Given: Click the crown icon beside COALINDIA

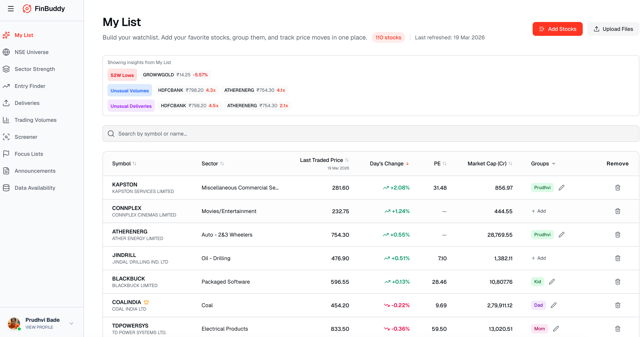Looking at the screenshot, I should click(146, 302).
